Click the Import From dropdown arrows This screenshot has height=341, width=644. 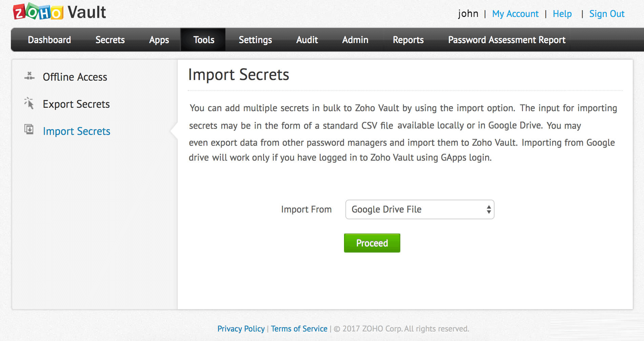[x=488, y=209]
